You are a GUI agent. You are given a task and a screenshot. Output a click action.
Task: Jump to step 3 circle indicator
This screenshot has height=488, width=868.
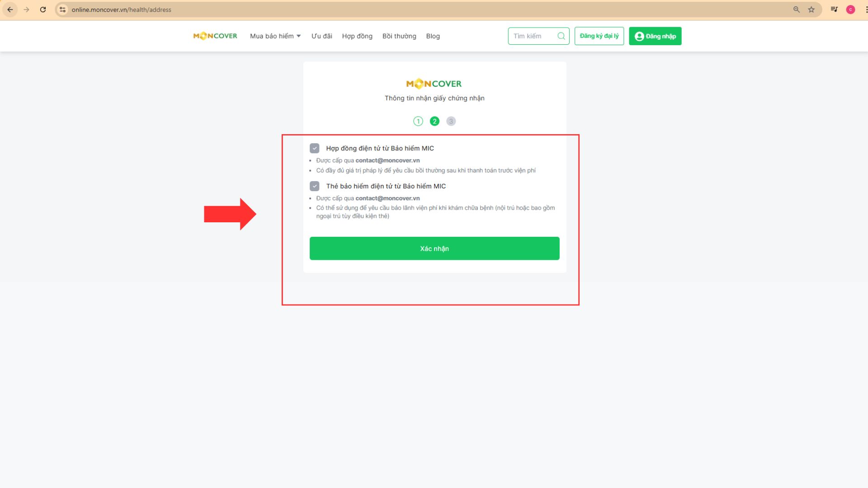[451, 121]
